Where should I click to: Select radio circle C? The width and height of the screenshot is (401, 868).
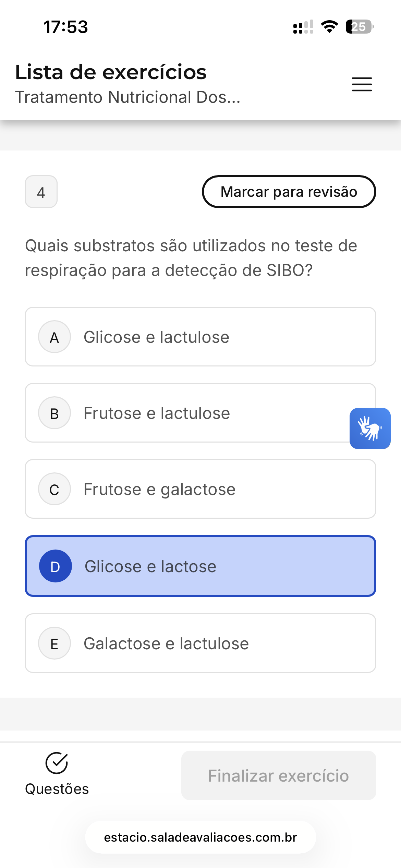click(x=54, y=489)
